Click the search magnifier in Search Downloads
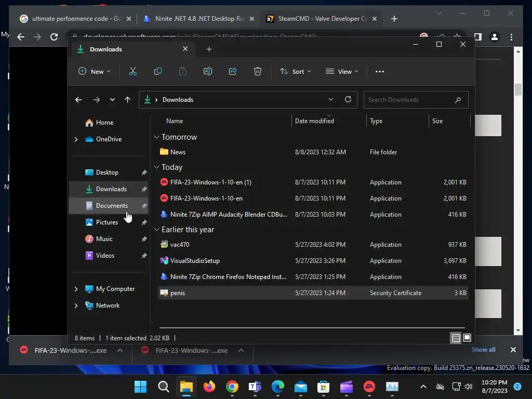Image resolution: width=532 pixels, height=399 pixels. 458,100
